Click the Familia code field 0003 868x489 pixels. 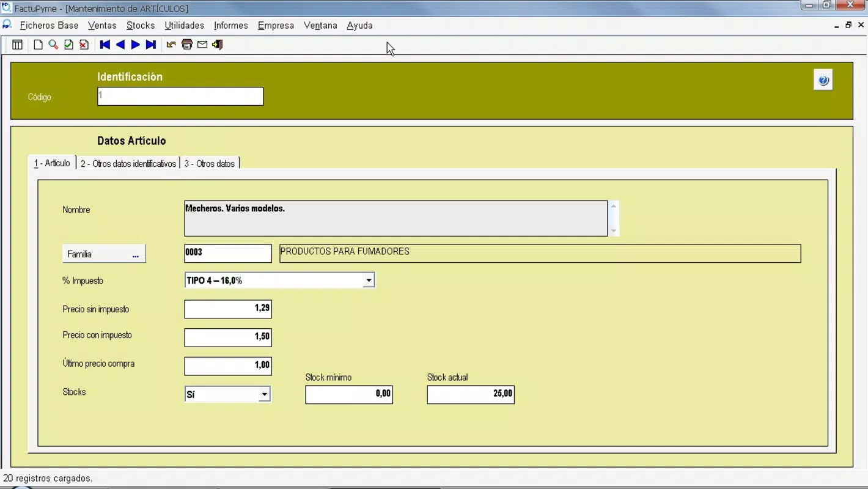pos(228,254)
